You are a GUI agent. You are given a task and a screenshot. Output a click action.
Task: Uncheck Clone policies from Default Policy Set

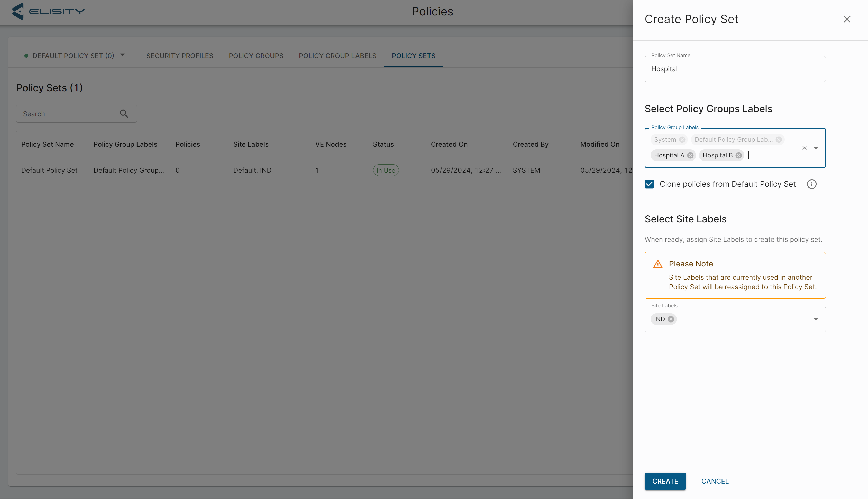[649, 184]
